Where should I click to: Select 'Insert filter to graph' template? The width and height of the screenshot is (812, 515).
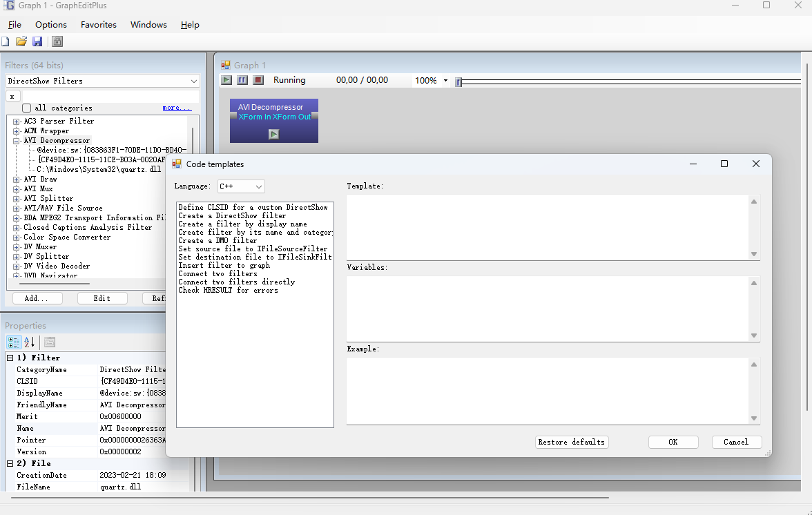[x=224, y=266]
